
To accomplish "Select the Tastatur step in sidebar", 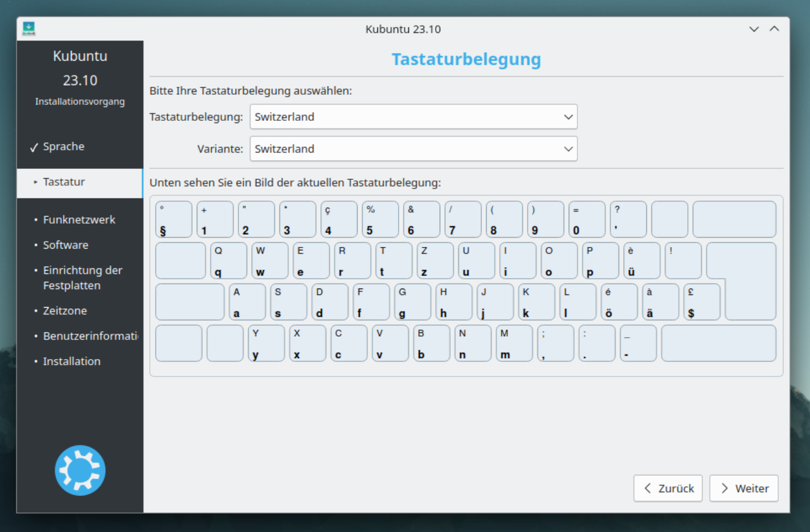I will pos(64,182).
